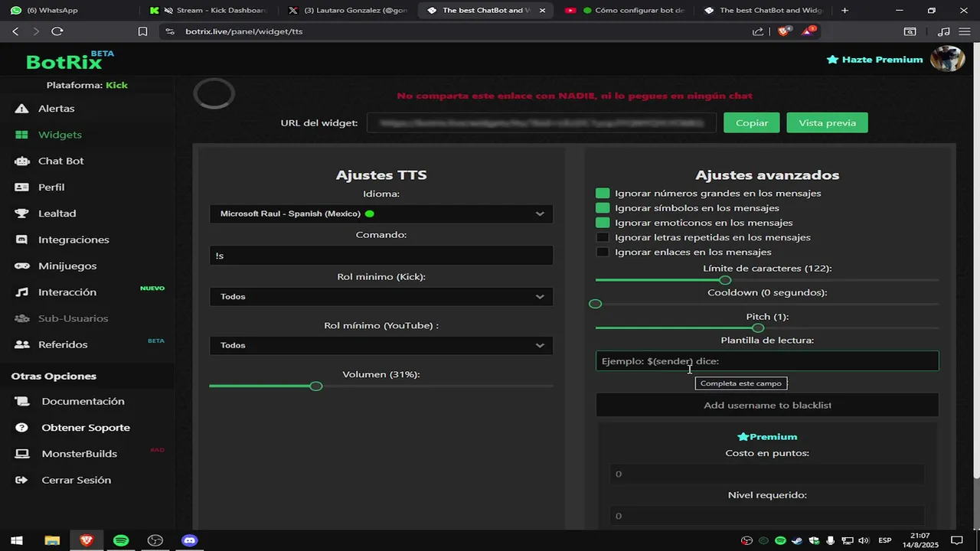Click the Costo en puntos field
Viewport: 980px width, 551px height.
tap(767, 474)
